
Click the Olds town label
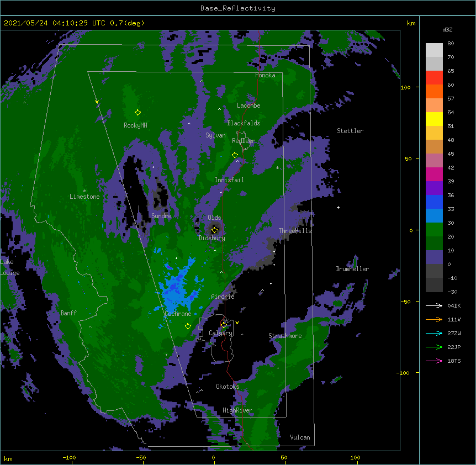point(214,218)
